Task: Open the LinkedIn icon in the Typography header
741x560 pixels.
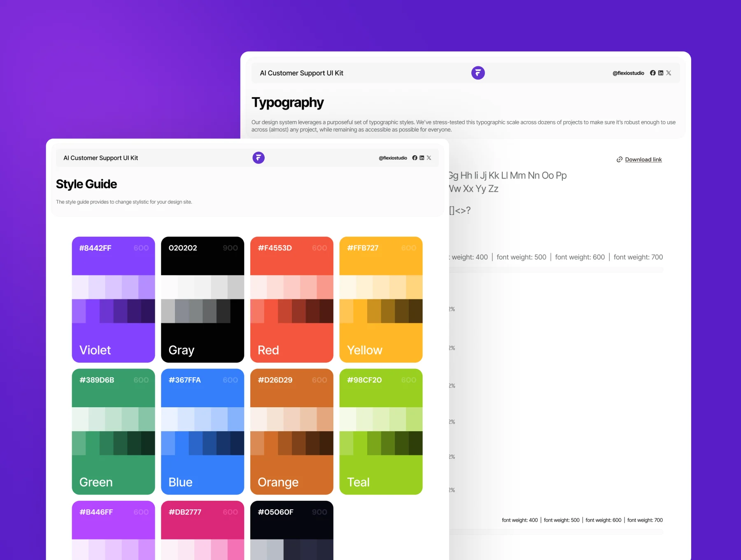Action: pos(661,73)
